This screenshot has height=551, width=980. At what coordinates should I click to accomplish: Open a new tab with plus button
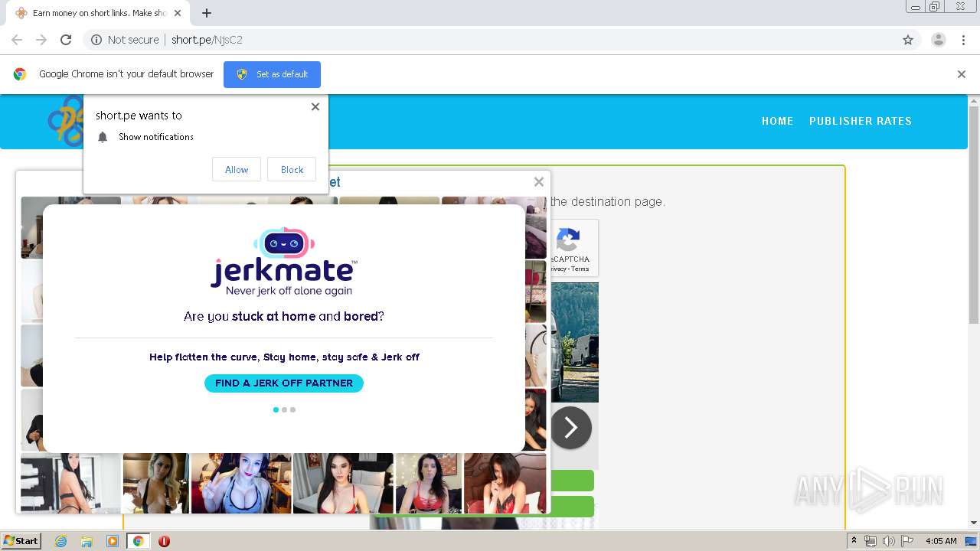click(x=207, y=13)
